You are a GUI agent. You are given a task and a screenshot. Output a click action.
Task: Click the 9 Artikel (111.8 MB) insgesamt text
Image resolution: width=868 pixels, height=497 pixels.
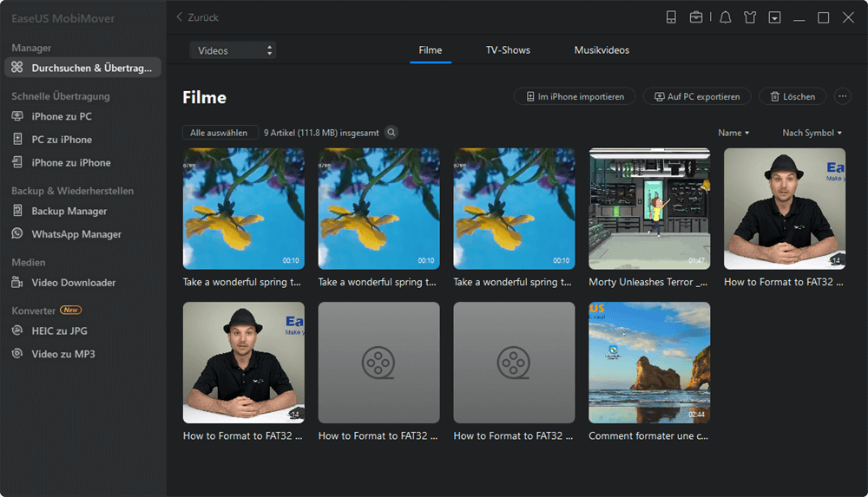pos(322,133)
